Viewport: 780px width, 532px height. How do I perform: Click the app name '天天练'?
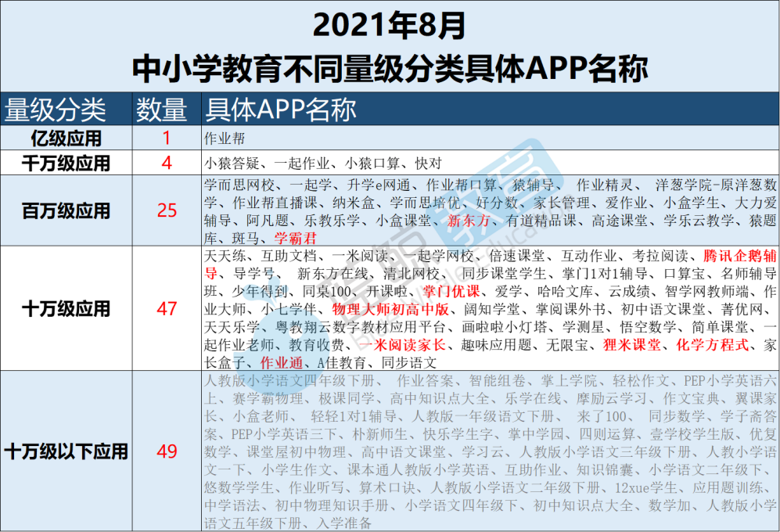(x=225, y=256)
